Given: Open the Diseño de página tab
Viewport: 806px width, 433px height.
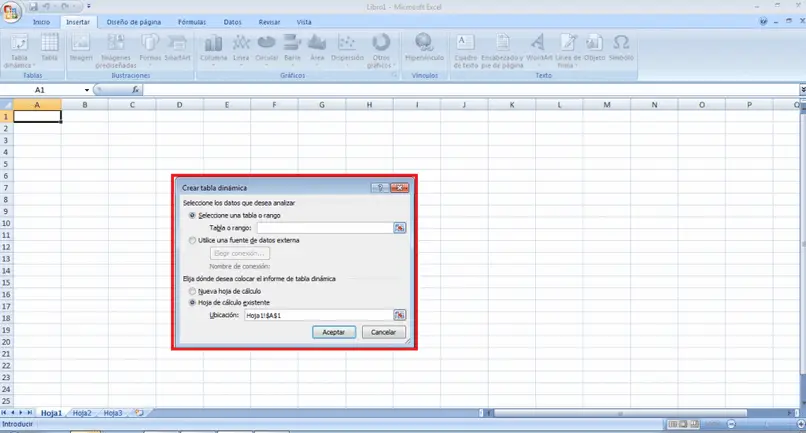Looking at the screenshot, I should (x=134, y=22).
